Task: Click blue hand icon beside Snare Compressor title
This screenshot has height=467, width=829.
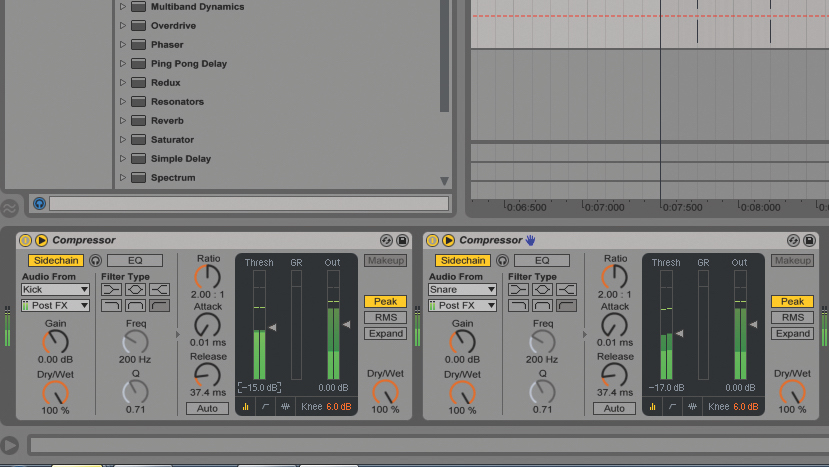Action: tap(530, 240)
